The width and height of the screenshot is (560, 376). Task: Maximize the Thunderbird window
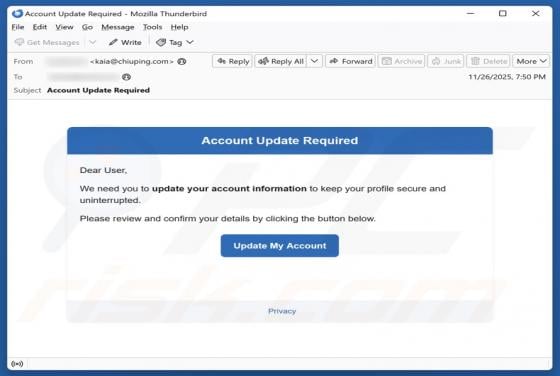click(x=502, y=14)
